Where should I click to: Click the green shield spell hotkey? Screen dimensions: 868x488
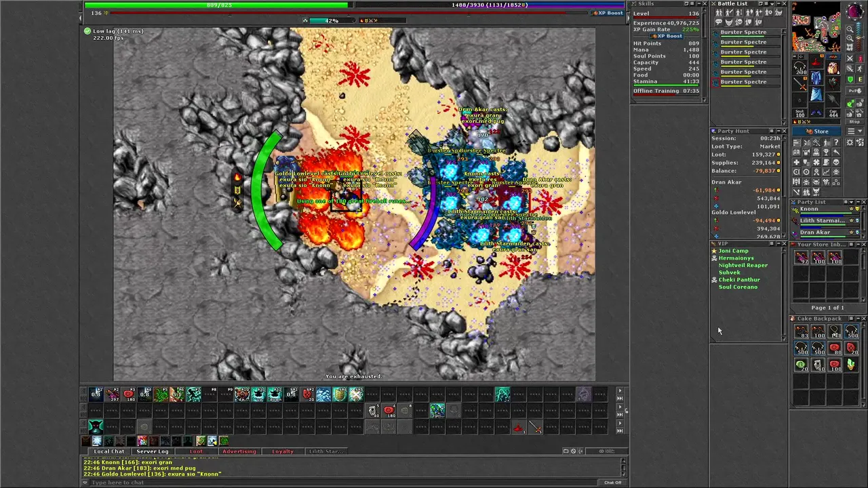click(x=340, y=394)
